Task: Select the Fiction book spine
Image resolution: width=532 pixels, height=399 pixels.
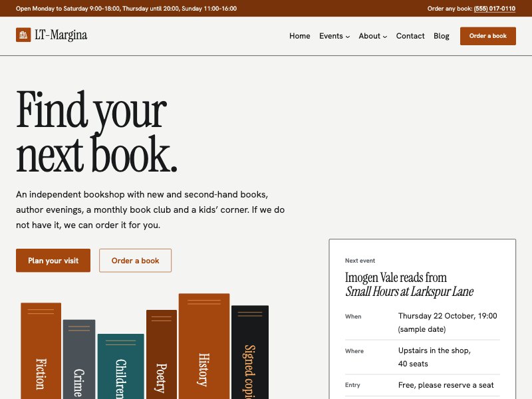Action: 41,351
